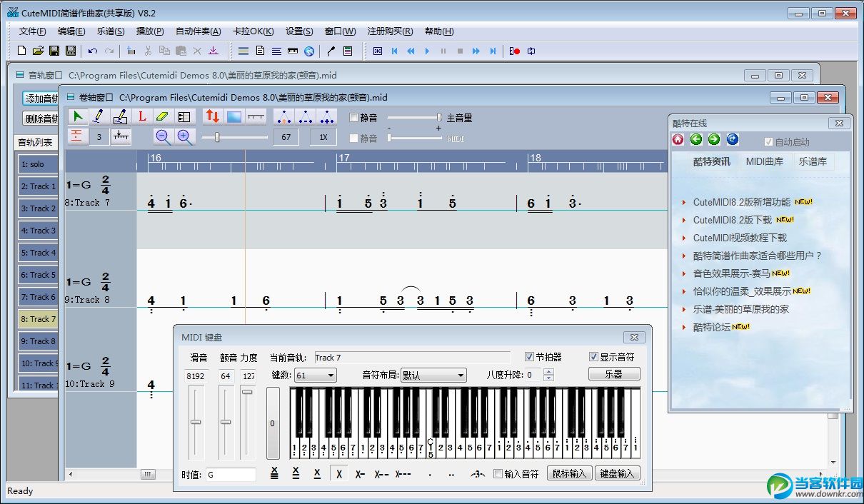864x504 pixels.
Task: Click the 乐器 button in MIDI keyboard
Action: point(613,374)
